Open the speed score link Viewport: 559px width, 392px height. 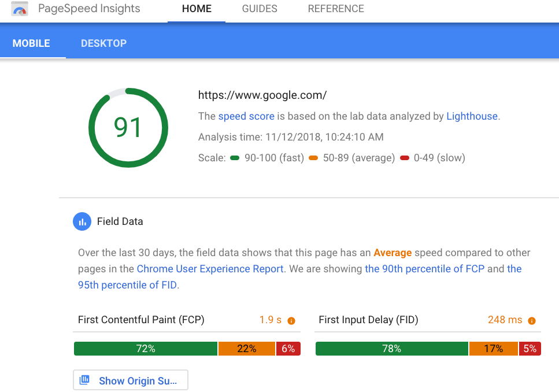coord(246,116)
